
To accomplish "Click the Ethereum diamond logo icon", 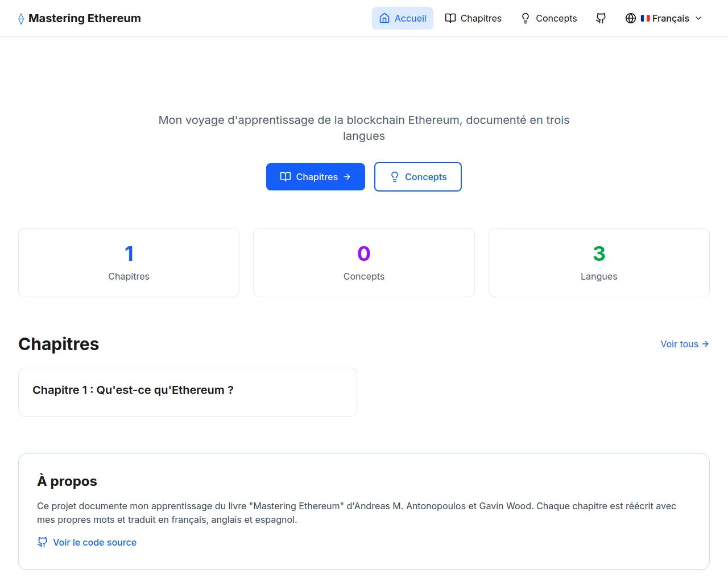I will (21, 19).
